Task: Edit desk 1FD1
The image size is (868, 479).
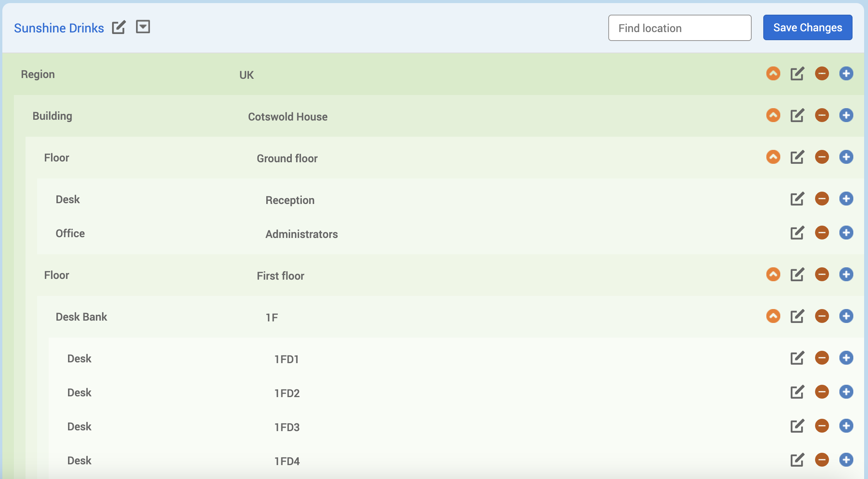Action: tap(797, 358)
